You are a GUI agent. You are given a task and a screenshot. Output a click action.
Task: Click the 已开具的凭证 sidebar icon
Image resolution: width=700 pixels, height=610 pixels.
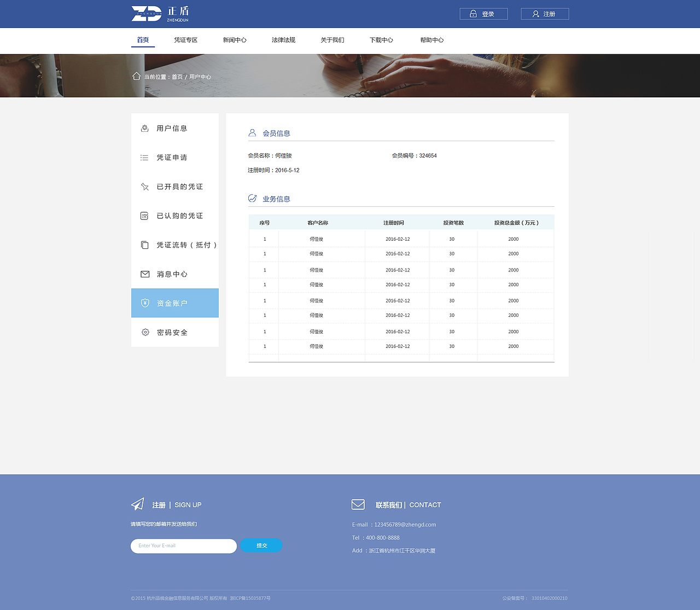coord(144,187)
